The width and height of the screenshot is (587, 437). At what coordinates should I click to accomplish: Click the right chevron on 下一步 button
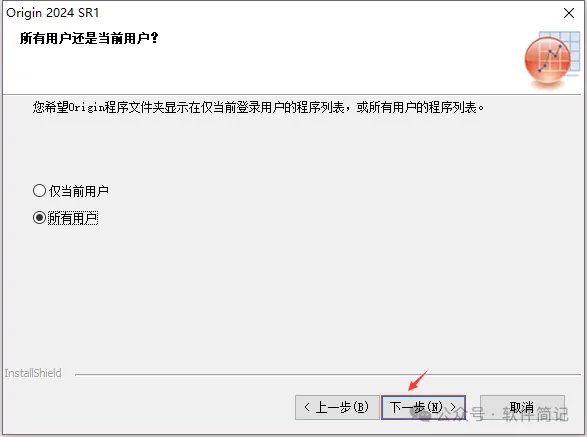click(453, 407)
